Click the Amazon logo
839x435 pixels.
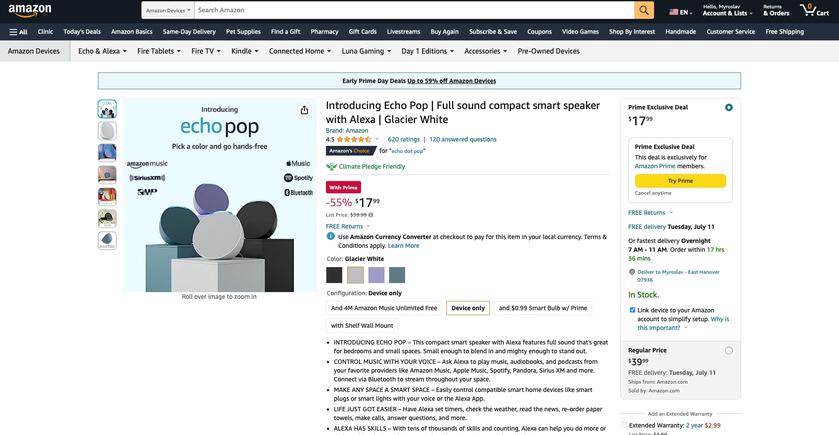pos(29,11)
